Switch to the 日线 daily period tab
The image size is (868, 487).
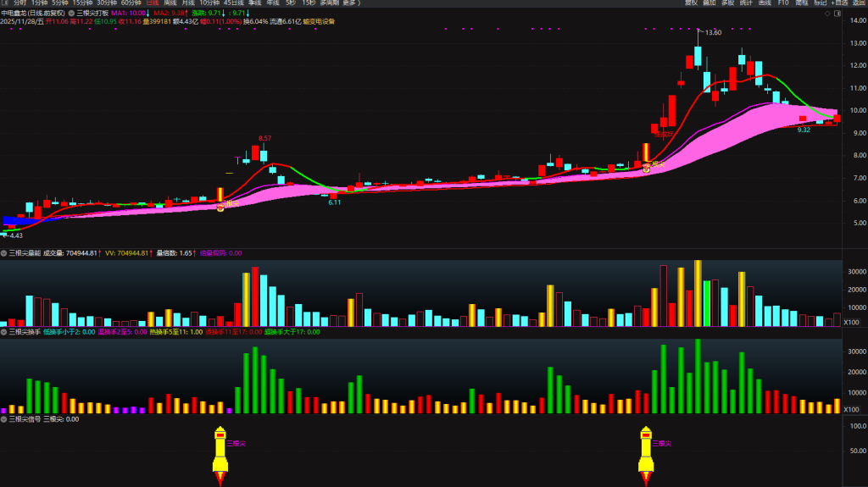[x=153, y=3]
